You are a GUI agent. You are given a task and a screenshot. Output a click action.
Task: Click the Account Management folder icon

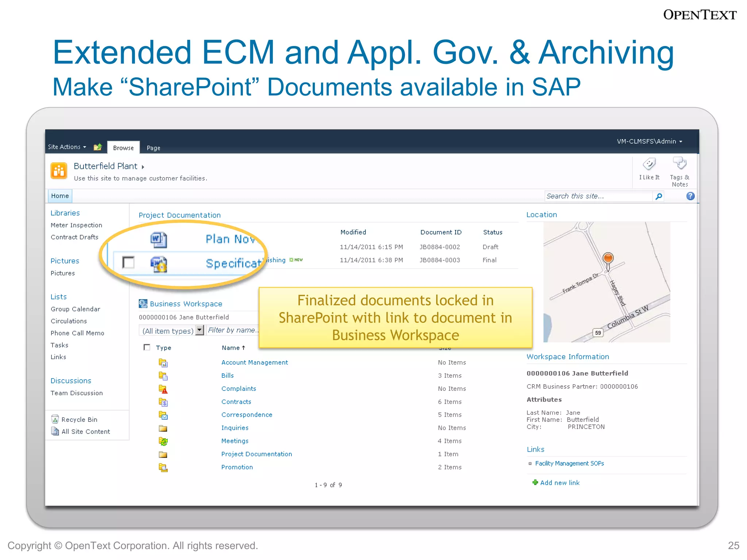(x=163, y=362)
